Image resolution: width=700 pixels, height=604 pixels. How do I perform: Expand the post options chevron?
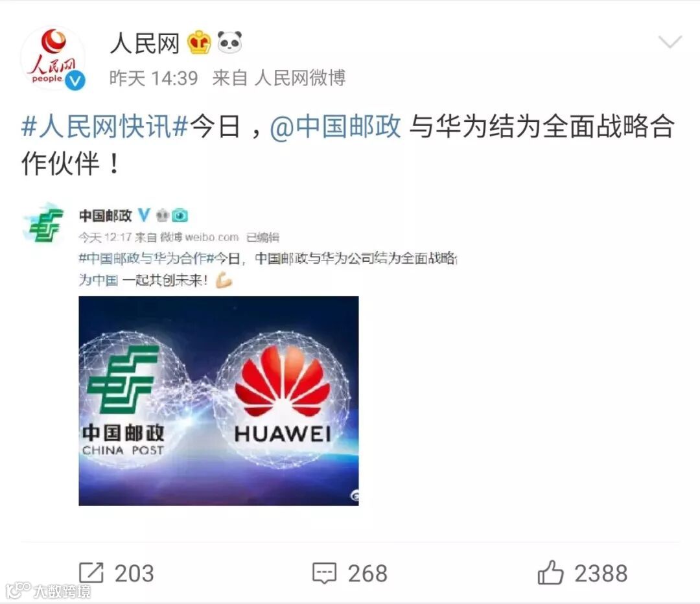(670, 42)
